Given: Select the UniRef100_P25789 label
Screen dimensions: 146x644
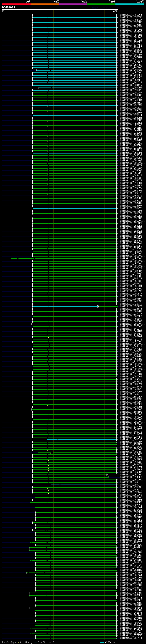Looking at the screenshot, I should 131,304.
